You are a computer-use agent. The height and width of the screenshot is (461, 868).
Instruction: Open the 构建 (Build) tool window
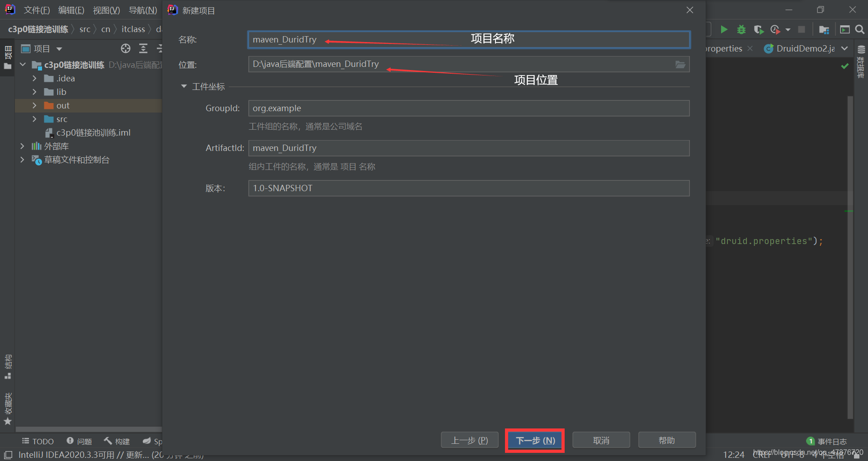point(117,441)
